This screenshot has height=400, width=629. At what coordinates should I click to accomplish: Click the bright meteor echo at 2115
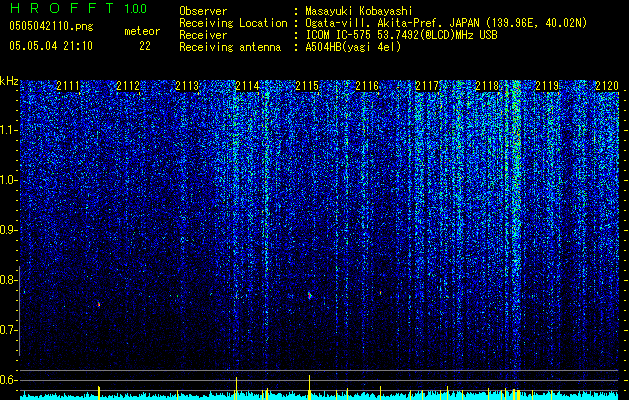coord(309,295)
